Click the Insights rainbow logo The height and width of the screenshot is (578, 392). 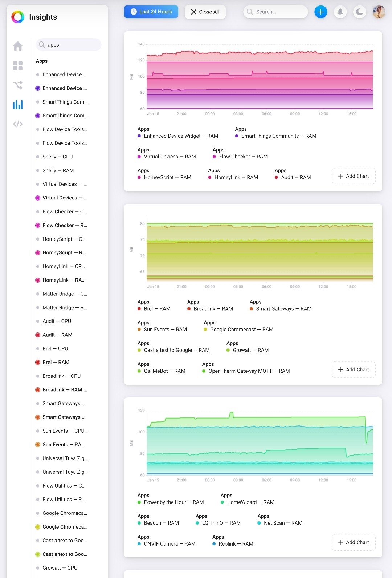18,17
